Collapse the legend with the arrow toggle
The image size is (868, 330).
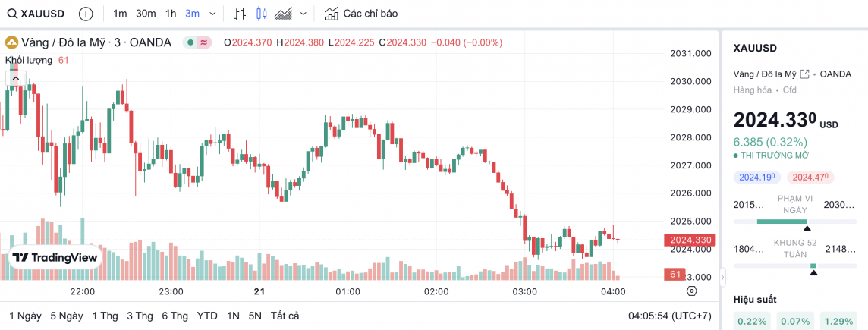pyautogui.click(x=16, y=78)
